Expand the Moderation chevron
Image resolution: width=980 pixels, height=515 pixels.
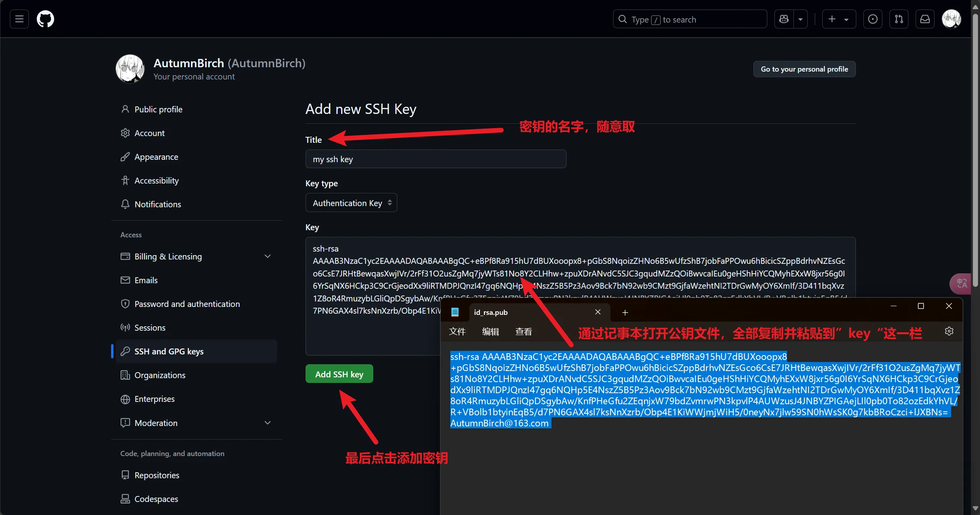[x=268, y=423]
